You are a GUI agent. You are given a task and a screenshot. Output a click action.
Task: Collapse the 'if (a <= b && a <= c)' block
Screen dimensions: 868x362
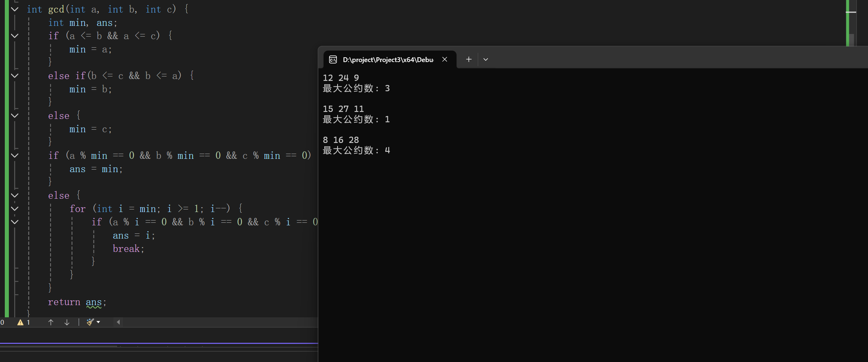[x=15, y=36]
